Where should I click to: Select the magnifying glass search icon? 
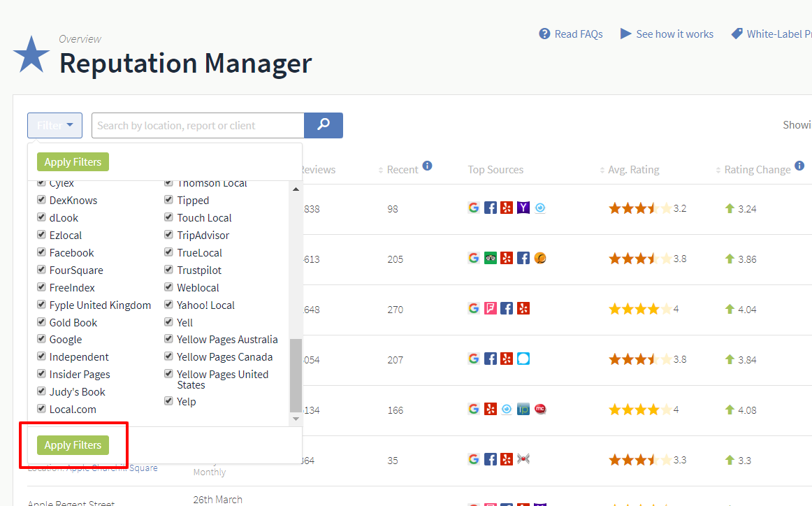tap(323, 125)
